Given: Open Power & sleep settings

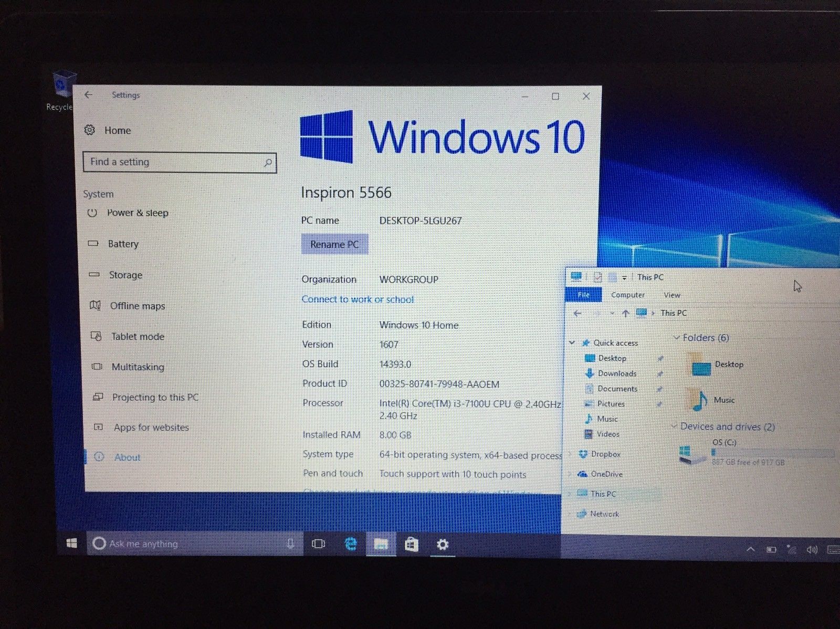Looking at the screenshot, I should coord(128,213).
